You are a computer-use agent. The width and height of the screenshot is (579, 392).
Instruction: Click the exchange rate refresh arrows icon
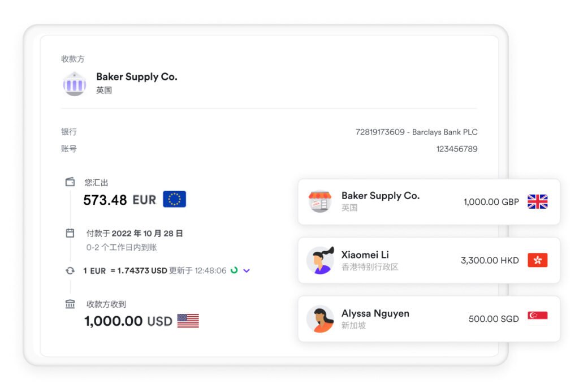click(70, 271)
